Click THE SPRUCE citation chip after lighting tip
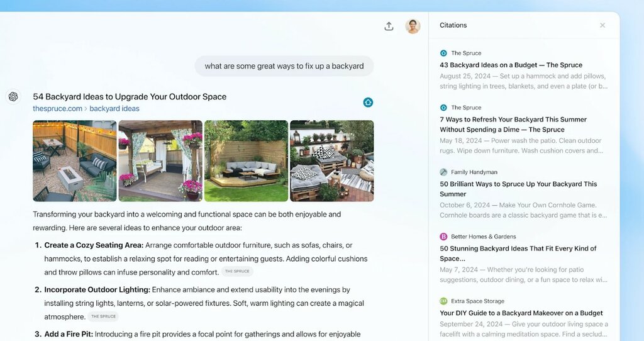 pos(103,316)
